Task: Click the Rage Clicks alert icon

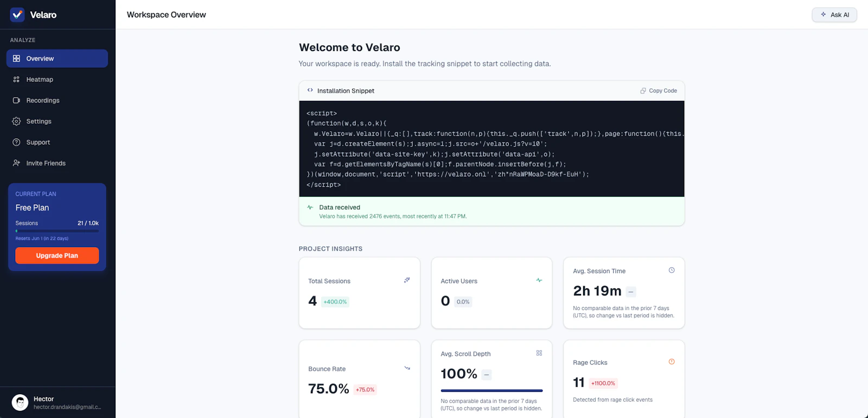Action: tap(672, 362)
